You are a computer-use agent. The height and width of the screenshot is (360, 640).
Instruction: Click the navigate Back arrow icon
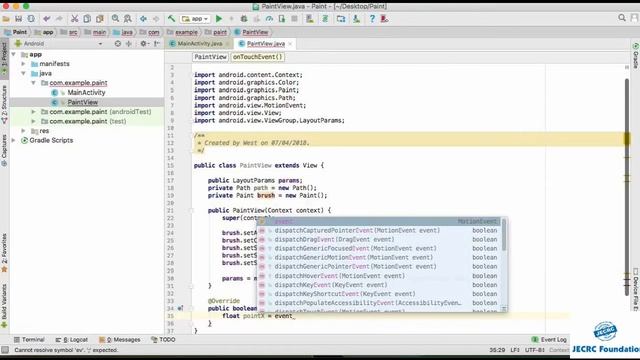click(x=143, y=19)
